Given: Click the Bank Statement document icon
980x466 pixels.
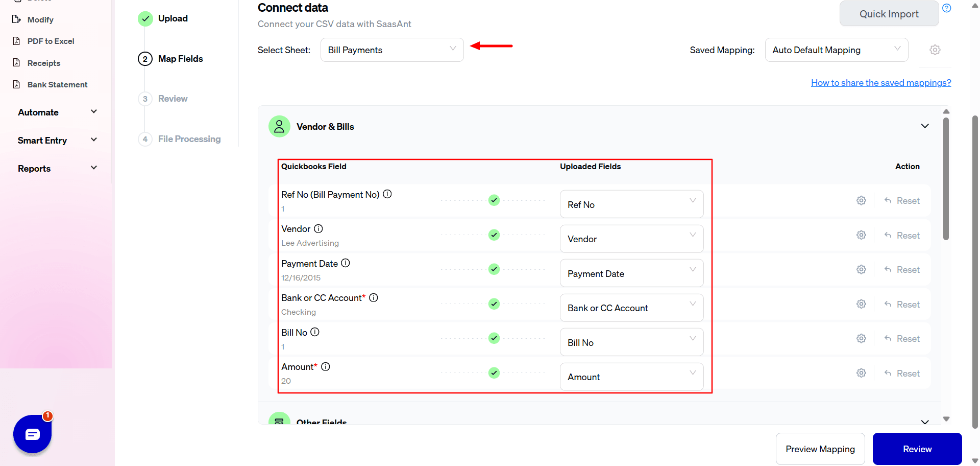Looking at the screenshot, I should tap(16, 84).
